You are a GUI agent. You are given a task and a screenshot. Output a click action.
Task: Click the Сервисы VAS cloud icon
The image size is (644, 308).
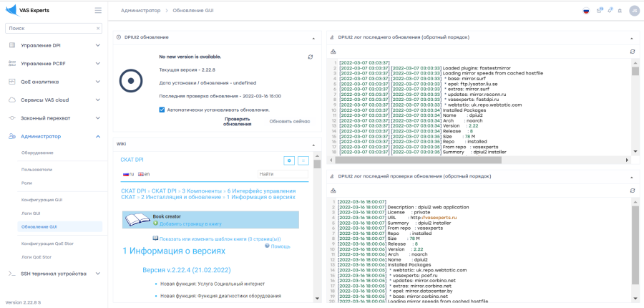click(x=12, y=100)
